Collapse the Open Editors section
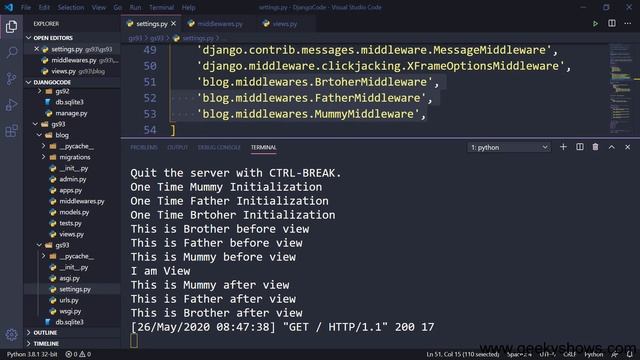This screenshot has height=360, width=640. pos(29,38)
